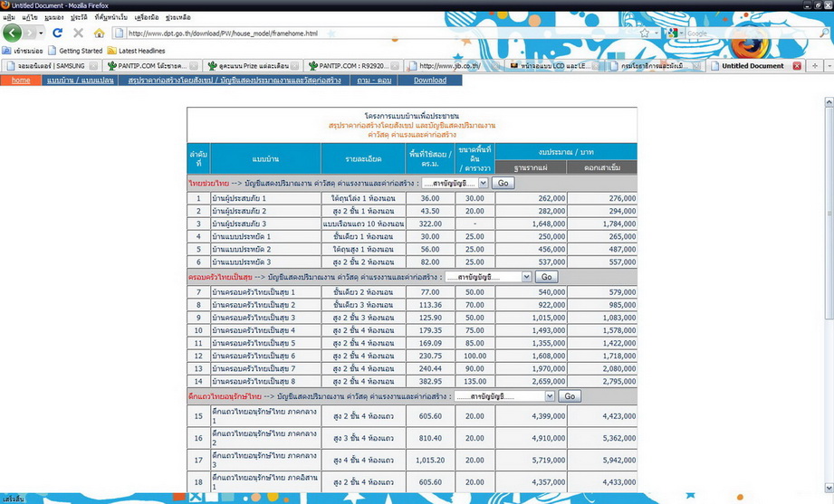Click Go button in ไทยช่วยไทย row
The image size is (834, 504).
pyautogui.click(x=503, y=183)
